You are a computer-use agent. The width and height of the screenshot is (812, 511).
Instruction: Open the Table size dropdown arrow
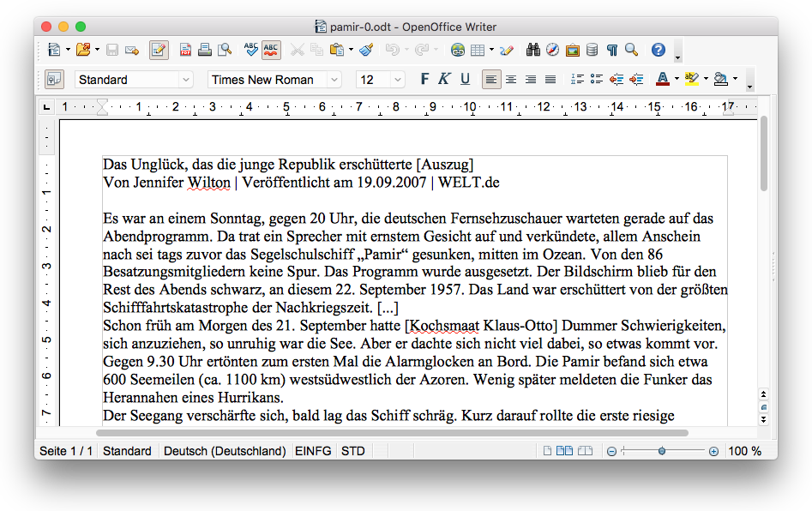491,50
